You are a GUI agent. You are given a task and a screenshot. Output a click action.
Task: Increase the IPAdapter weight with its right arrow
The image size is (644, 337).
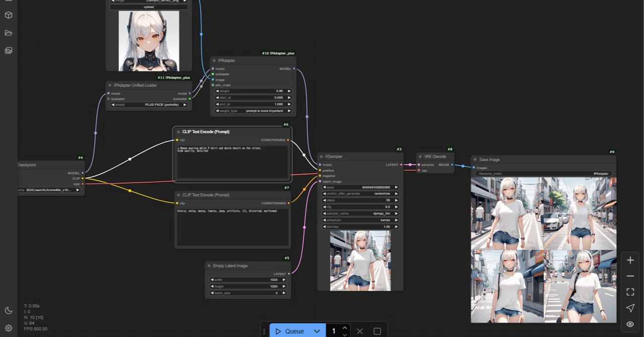point(289,91)
